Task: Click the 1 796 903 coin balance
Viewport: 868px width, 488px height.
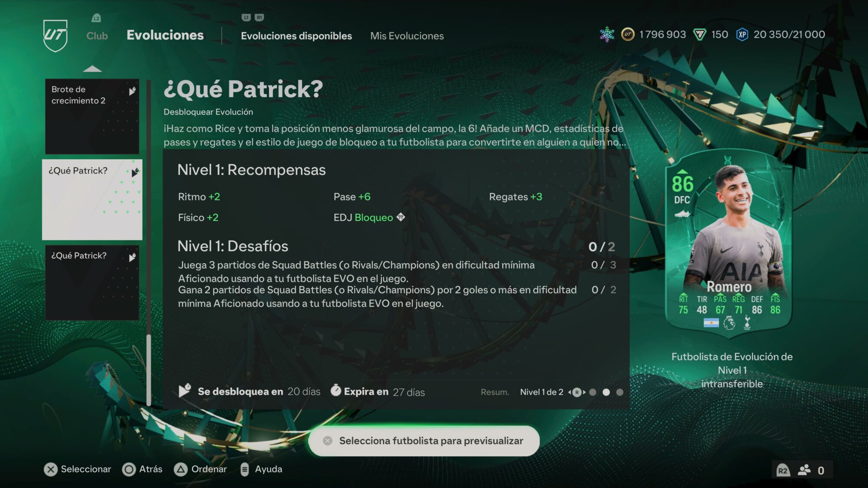Action: [x=662, y=34]
